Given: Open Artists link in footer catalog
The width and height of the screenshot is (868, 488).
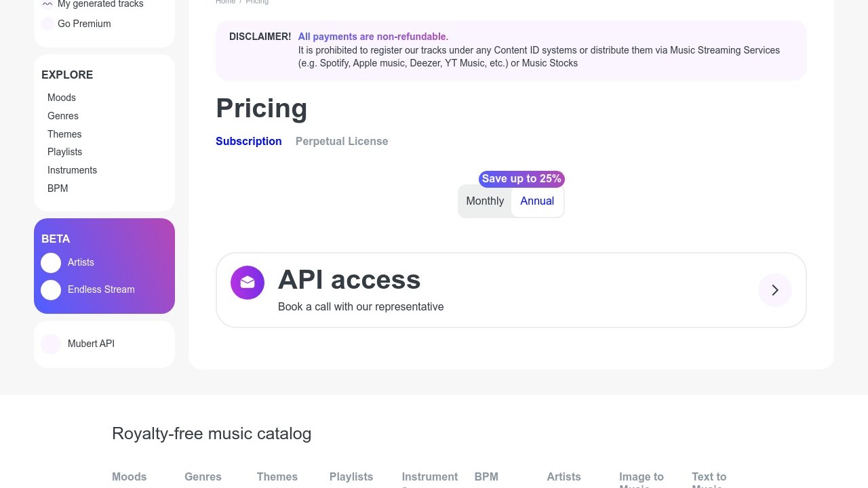Looking at the screenshot, I should click(x=564, y=476).
